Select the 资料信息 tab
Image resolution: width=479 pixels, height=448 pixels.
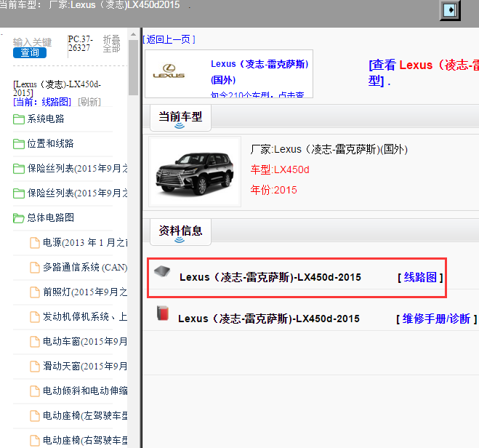180,232
